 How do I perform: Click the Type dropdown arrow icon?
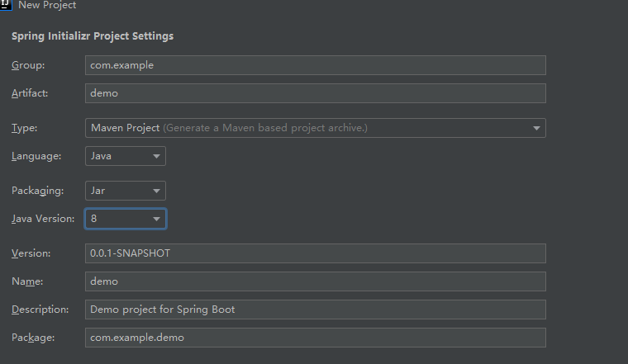(x=536, y=128)
